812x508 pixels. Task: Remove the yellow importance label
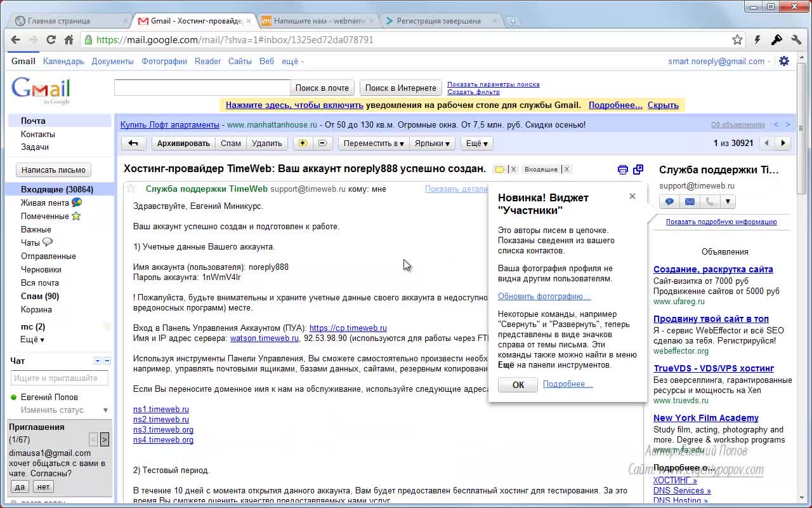(x=514, y=170)
